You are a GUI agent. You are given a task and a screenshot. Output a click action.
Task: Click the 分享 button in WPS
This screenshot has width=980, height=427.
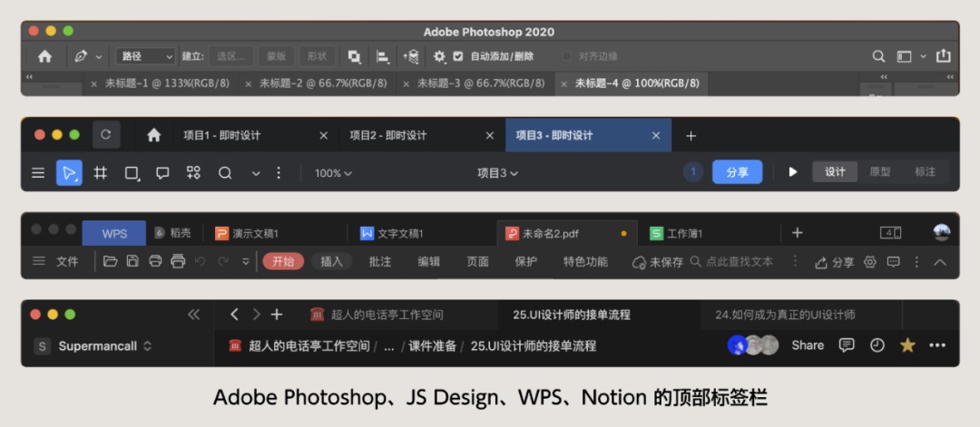click(x=835, y=262)
